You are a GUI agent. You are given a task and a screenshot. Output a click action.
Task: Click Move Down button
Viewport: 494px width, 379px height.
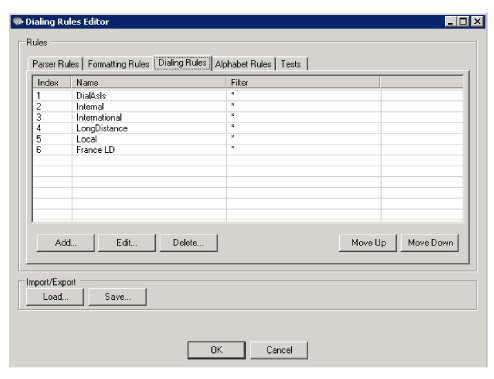(430, 243)
